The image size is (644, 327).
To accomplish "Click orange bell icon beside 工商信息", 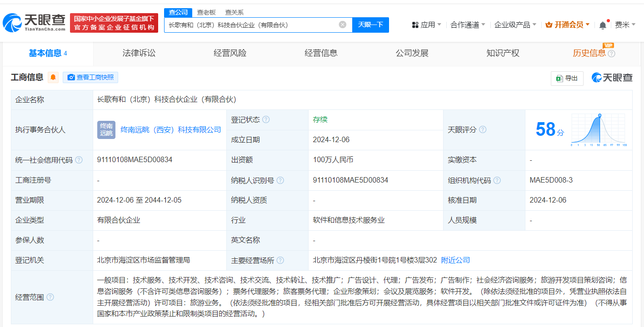I will coord(53,77).
